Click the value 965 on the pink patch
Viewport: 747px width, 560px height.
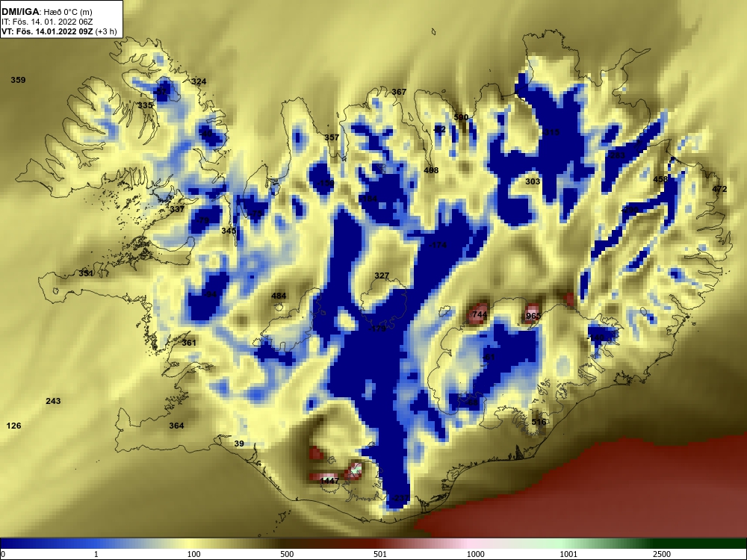click(x=533, y=316)
